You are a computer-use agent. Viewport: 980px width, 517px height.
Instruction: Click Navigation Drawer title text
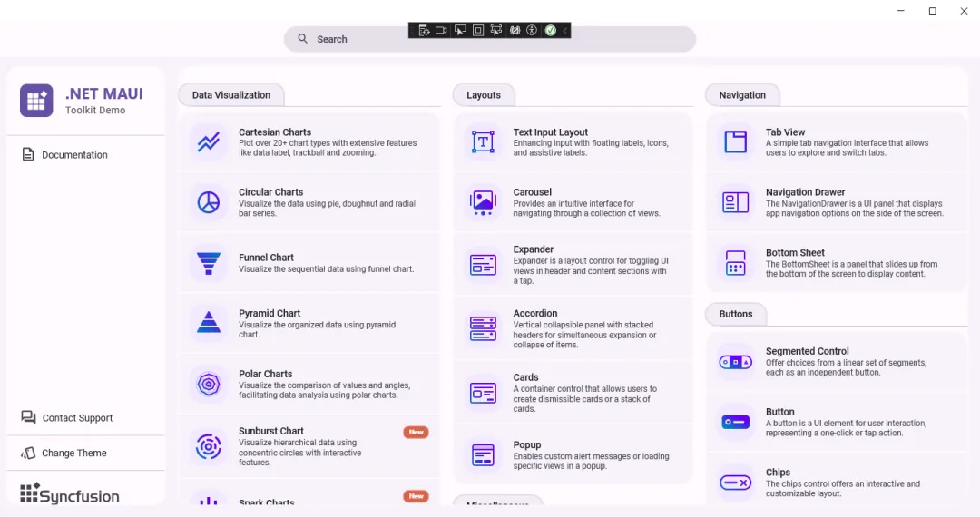[806, 192]
